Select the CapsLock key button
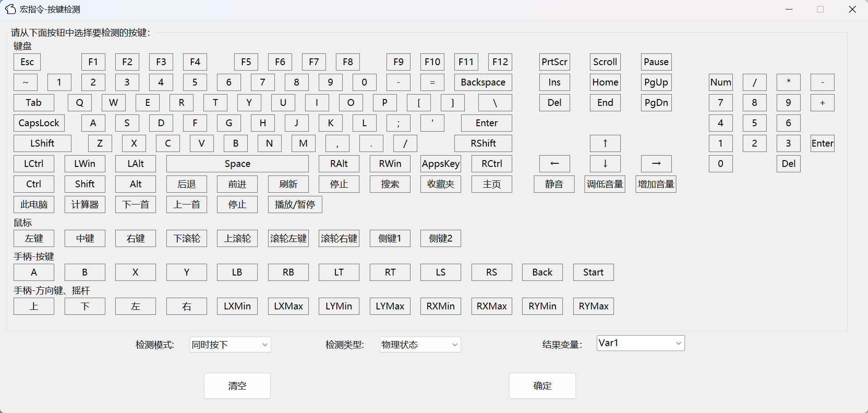This screenshot has height=413, width=868. [x=39, y=123]
